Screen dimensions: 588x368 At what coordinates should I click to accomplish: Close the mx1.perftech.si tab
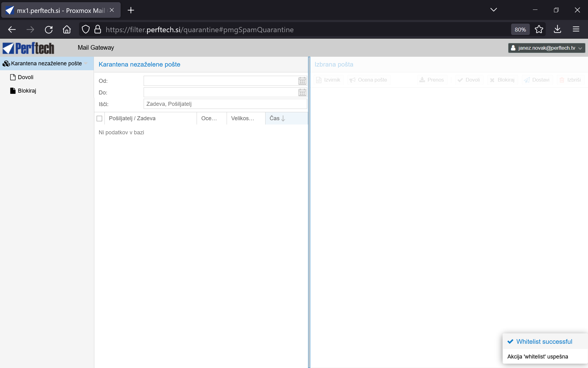112,10
